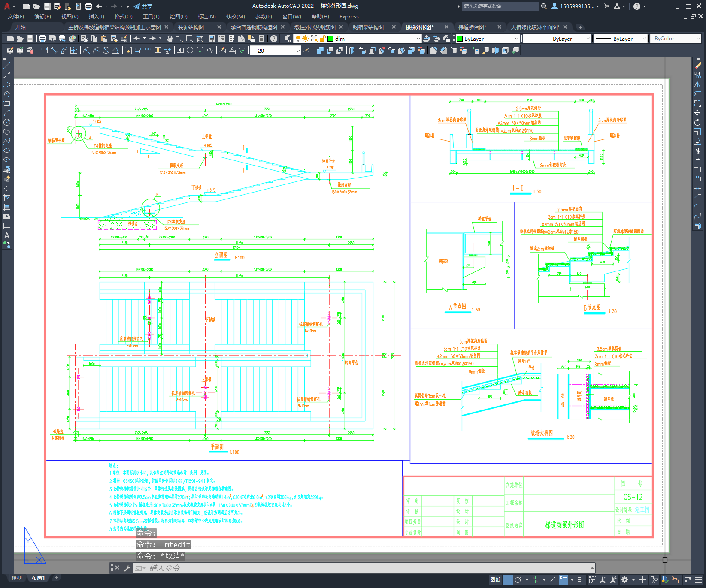Open the Quick Calculator tool
706x588 pixels.
261,39
